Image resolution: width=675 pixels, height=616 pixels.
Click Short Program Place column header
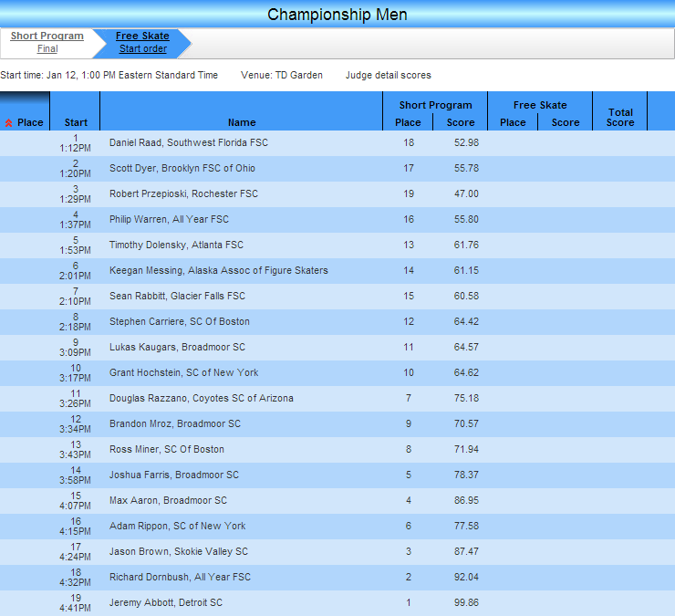click(408, 122)
